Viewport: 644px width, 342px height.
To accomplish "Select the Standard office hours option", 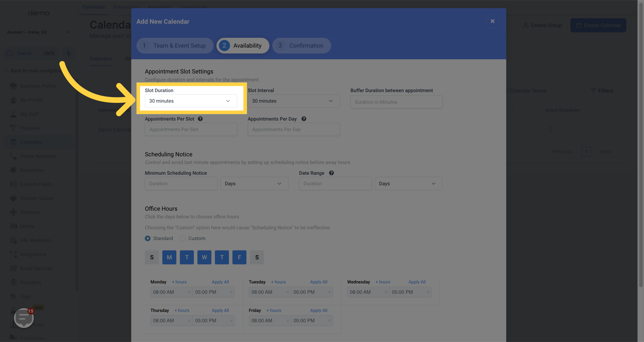I will pyautogui.click(x=148, y=239).
